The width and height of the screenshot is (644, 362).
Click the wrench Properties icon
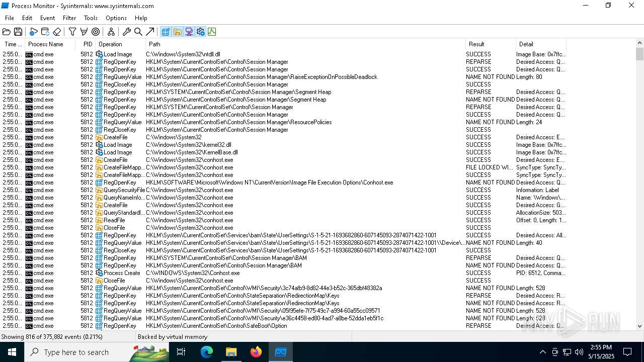click(127, 32)
